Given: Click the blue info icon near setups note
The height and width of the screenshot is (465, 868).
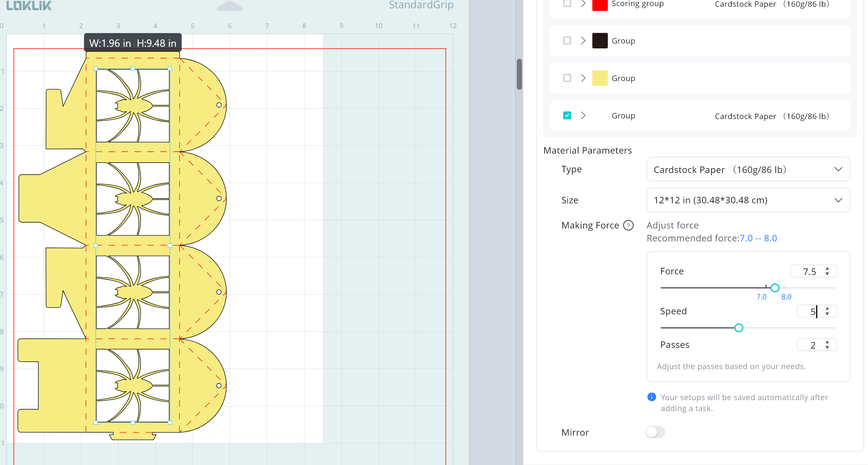Looking at the screenshot, I should tap(651, 397).
